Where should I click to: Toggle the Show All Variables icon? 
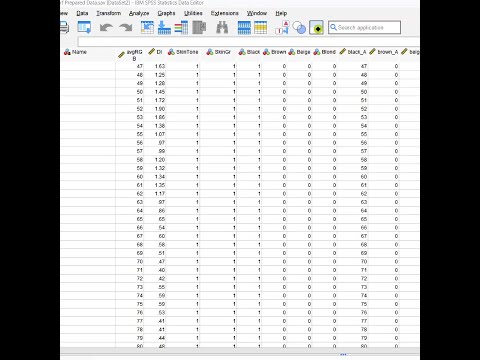pyautogui.click(x=317, y=28)
